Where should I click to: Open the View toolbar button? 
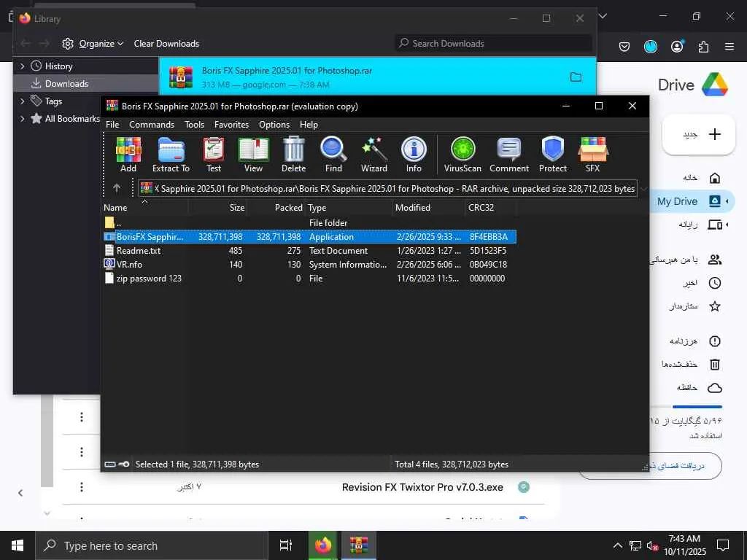253,155
